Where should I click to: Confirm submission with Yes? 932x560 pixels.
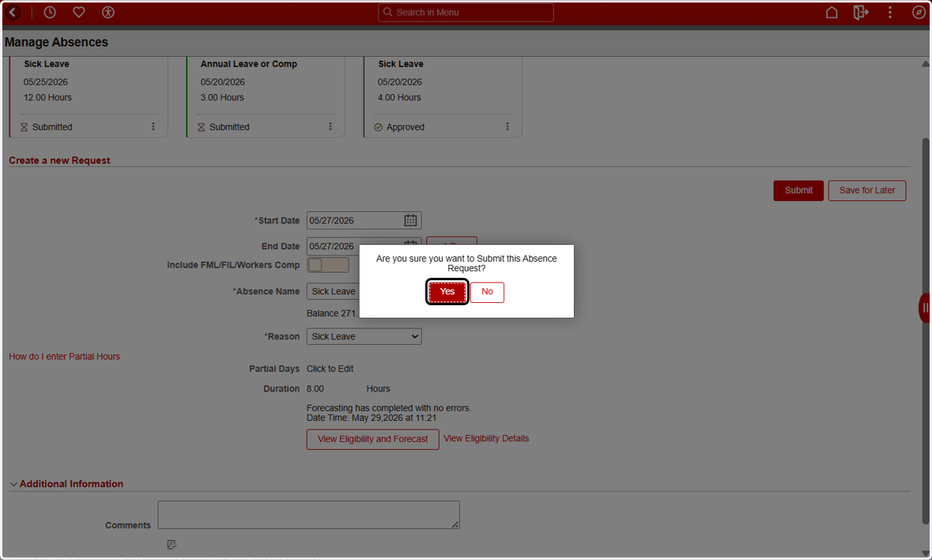point(447,292)
